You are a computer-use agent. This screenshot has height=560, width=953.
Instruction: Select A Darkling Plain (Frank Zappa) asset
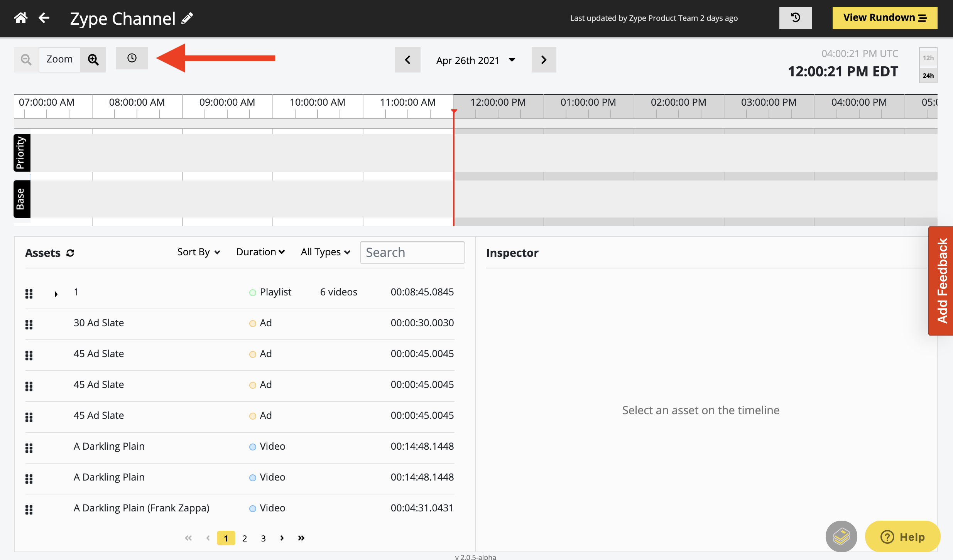coord(141,508)
